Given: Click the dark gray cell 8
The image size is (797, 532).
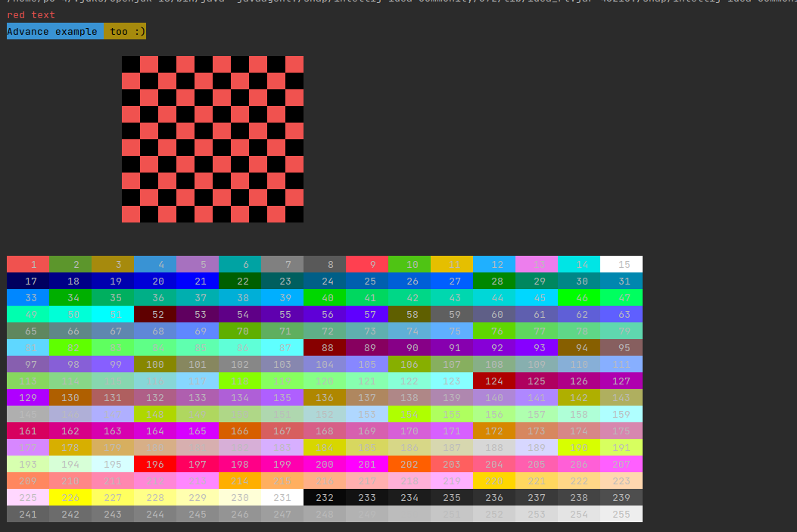Looking at the screenshot, I should tap(325, 264).
